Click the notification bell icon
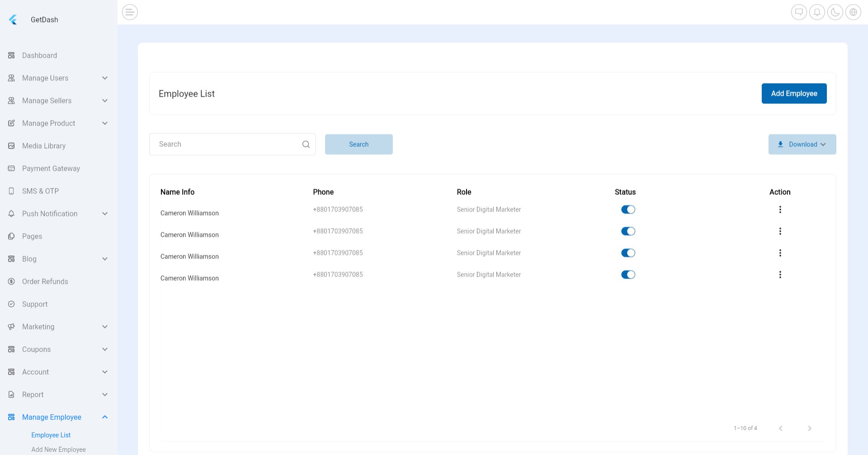This screenshot has height=455, width=868. click(816, 12)
